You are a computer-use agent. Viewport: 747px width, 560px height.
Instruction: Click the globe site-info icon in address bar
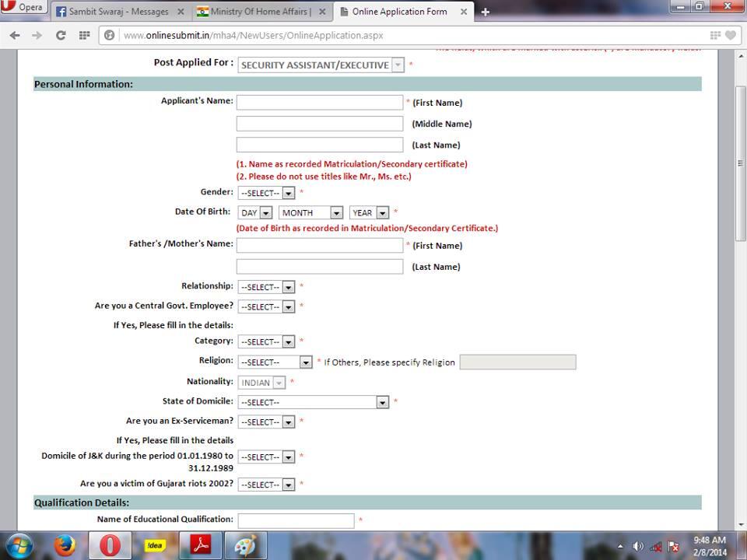coord(109,35)
